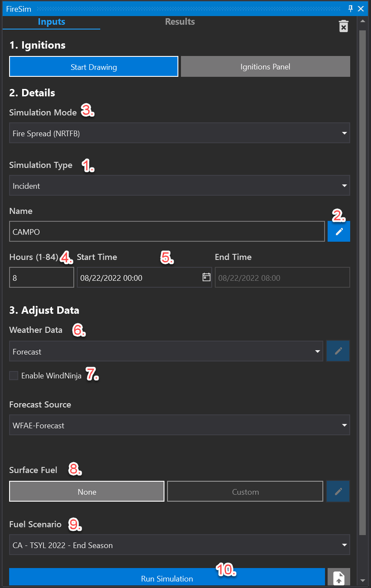Click the upload file icon near Run Simulation
Screen dimensions: 371x588
[338, 578]
